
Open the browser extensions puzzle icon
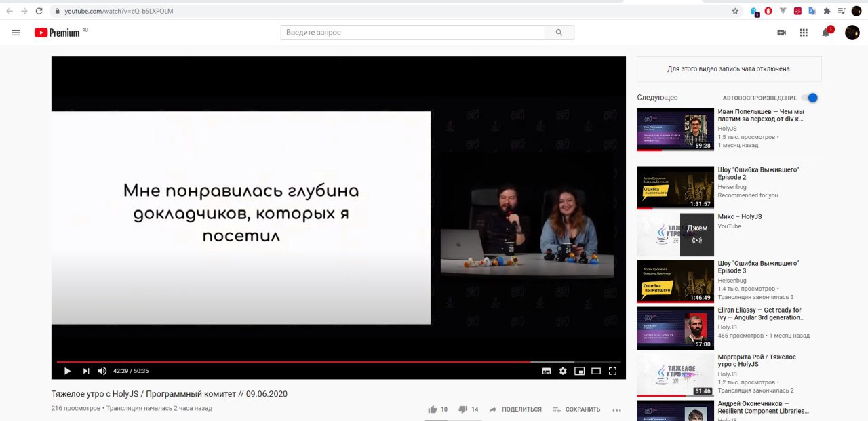click(x=827, y=11)
